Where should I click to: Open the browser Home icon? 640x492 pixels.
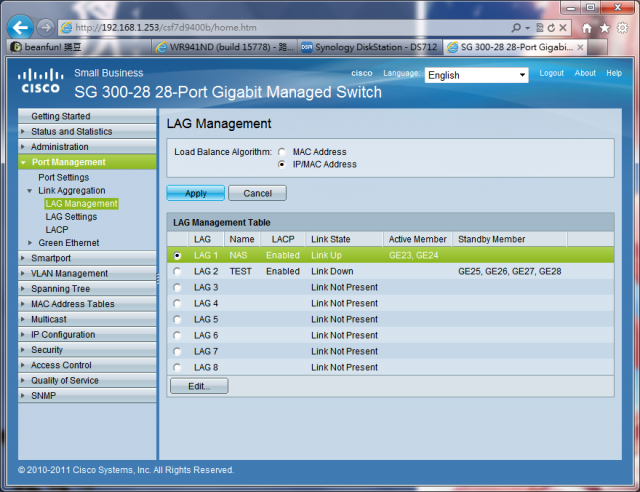[587, 28]
